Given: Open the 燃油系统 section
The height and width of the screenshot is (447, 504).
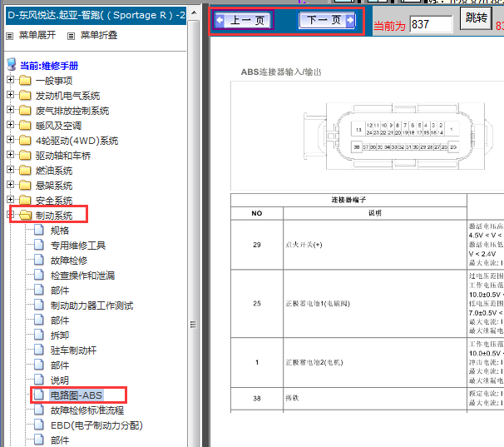Looking at the screenshot, I should tap(54, 171).
